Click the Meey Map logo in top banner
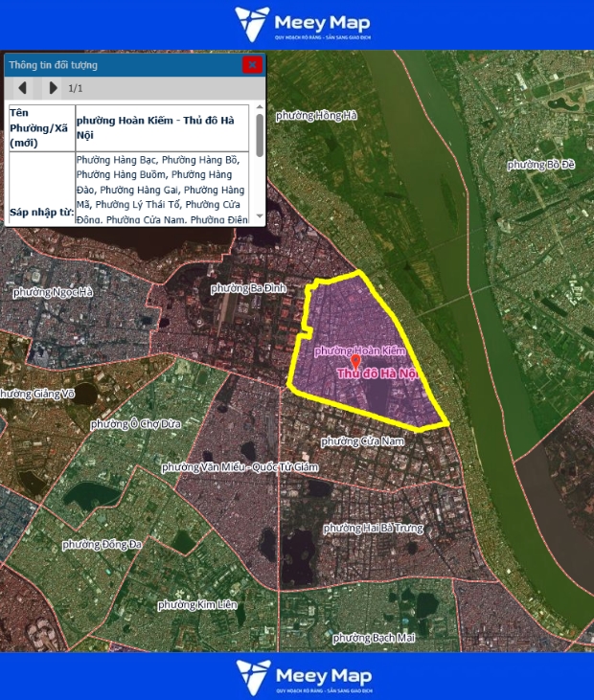The width and height of the screenshot is (594, 700). point(302,24)
